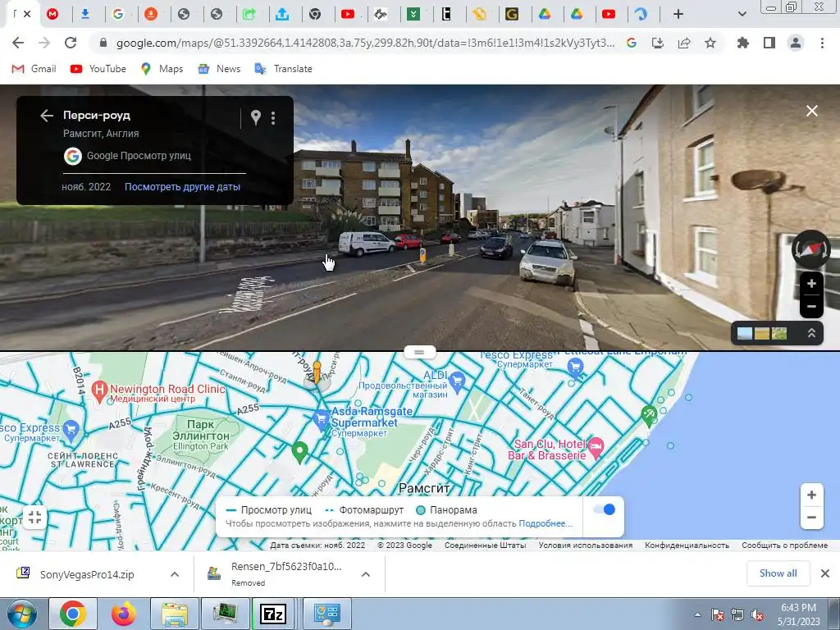Select the Asda Ramsgate Supermarket marker
The width and height of the screenshot is (840, 630).
321,419
